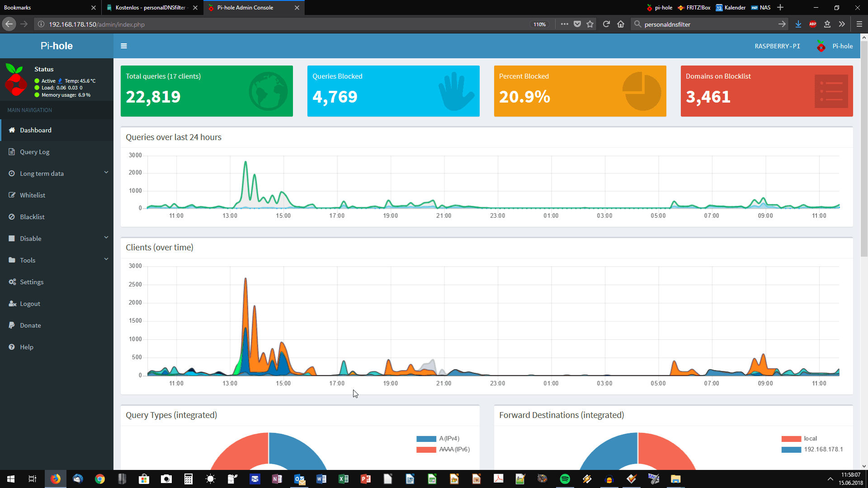Expand the Disable submenu

tap(106, 238)
